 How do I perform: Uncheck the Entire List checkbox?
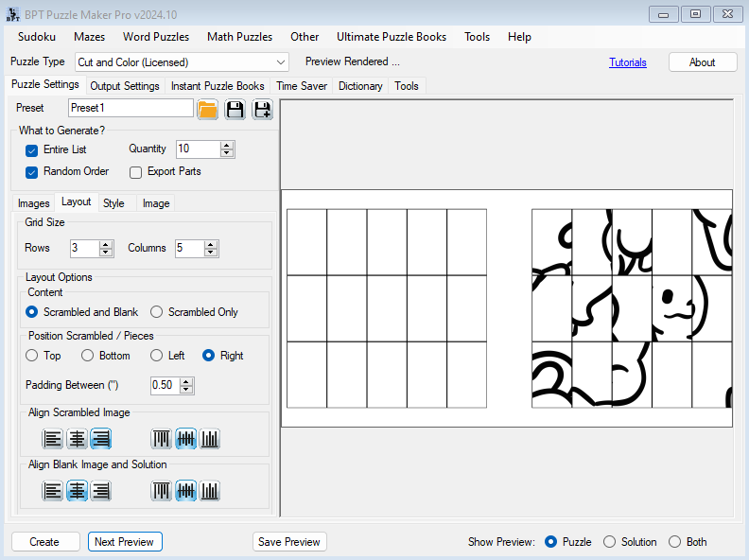click(31, 149)
